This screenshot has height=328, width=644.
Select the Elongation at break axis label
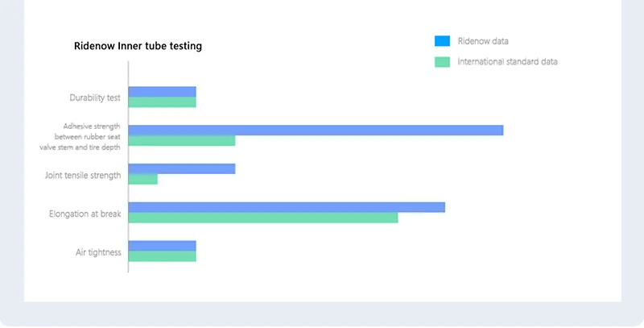point(85,214)
